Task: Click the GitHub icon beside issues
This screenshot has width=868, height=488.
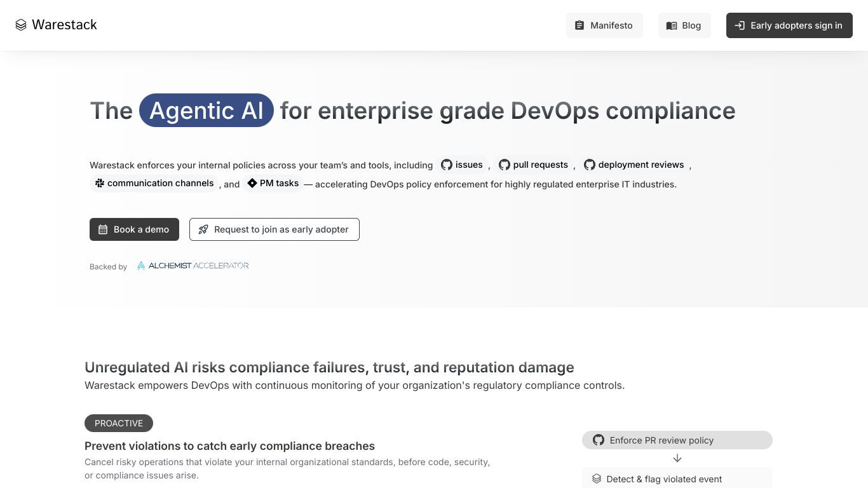Action: coord(447,165)
